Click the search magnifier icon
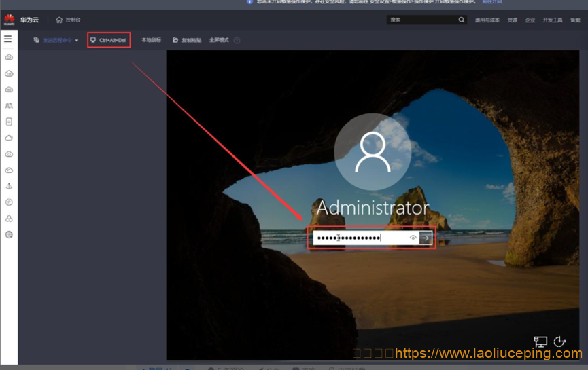This screenshot has width=588, height=370. pos(462,20)
